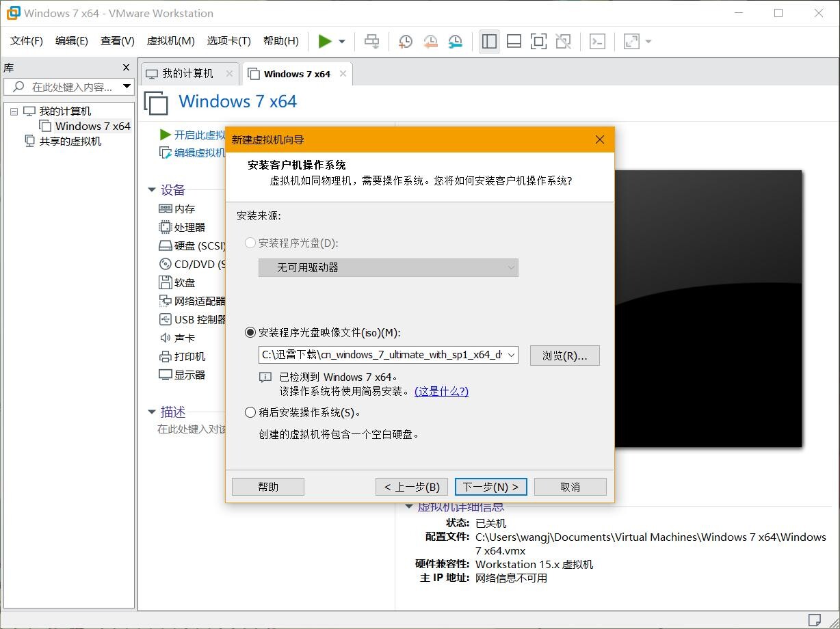Screen dimensions: 840x629
Task: Click the 浏览(R)... browse button
Action: pos(565,356)
